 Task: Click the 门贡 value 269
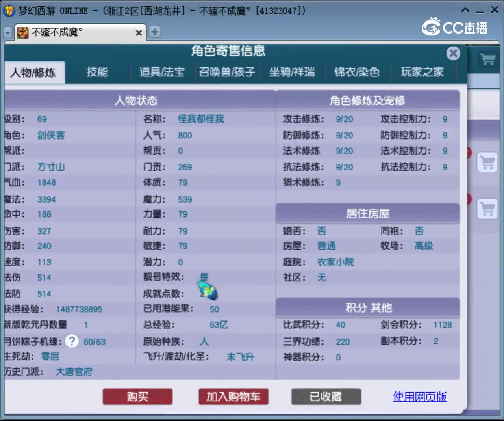tap(185, 167)
